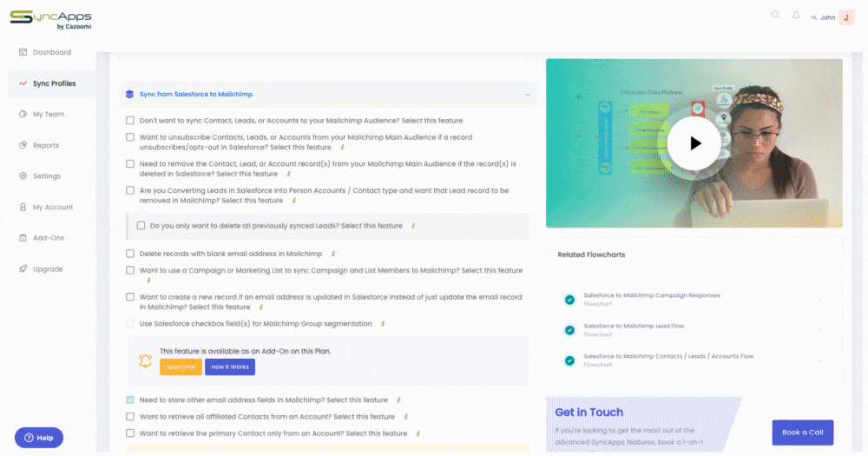This screenshot has height=456, width=868.
Task: Open Upgrade menu item
Action: click(48, 268)
